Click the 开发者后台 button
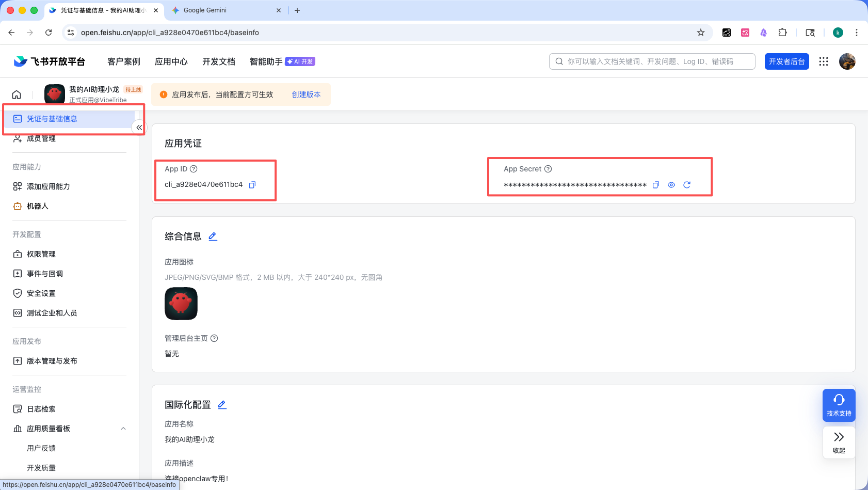The height and width of the screenshot is (490, 868). click(x=786, y=61)
